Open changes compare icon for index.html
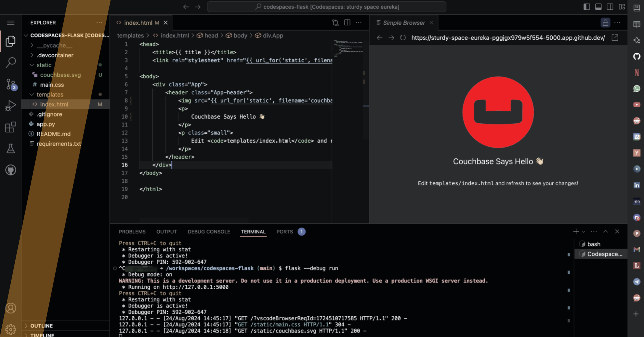This screenshot has height=337, width=644. coord(335,23)
